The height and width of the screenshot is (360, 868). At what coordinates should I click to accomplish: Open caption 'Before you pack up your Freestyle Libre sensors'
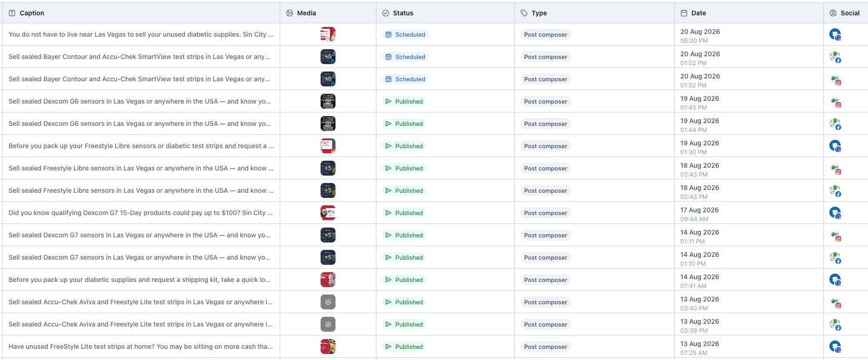[x=141, y=146]
